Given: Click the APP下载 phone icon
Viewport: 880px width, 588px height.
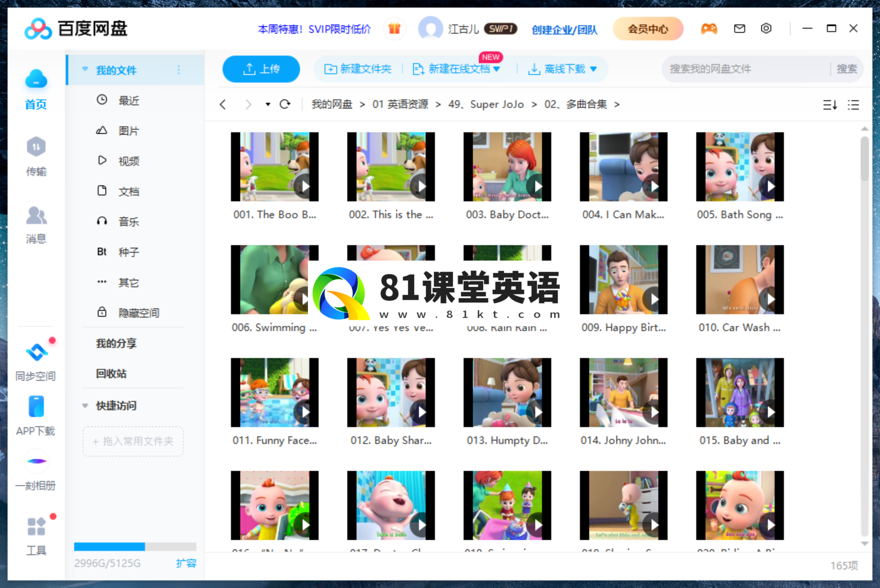Looking at the screenshot, I should [36, 407].
